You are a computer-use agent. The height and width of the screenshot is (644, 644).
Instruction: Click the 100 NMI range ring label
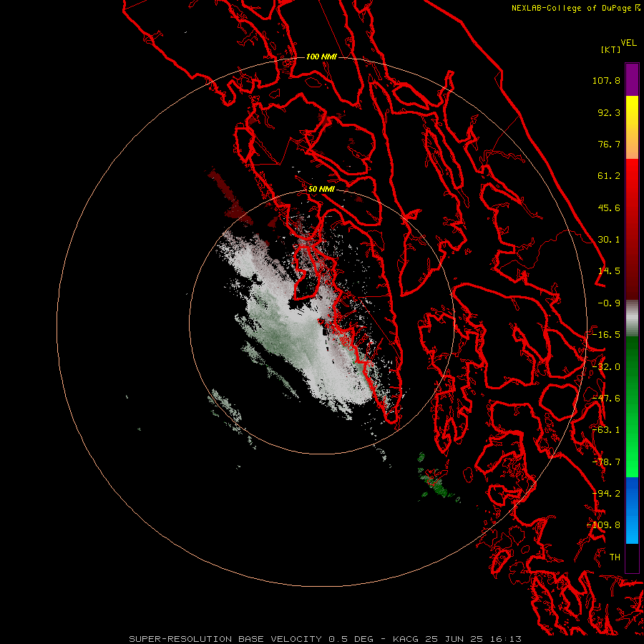(x=321, y=57)
